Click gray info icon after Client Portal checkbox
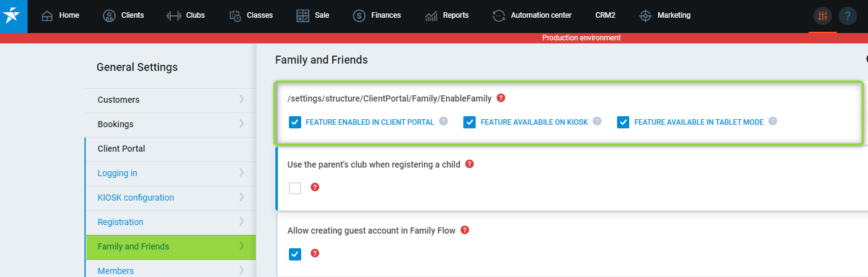 click(443, 122)
